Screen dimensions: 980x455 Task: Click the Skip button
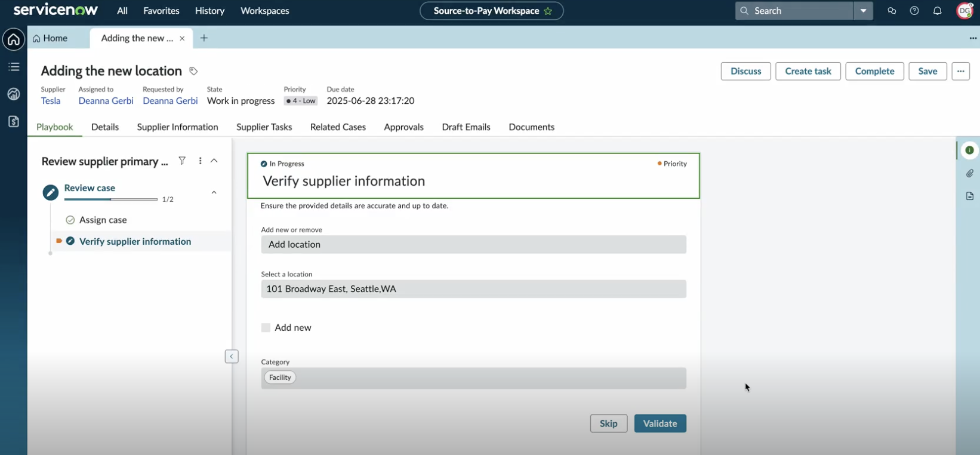[609, 423]
